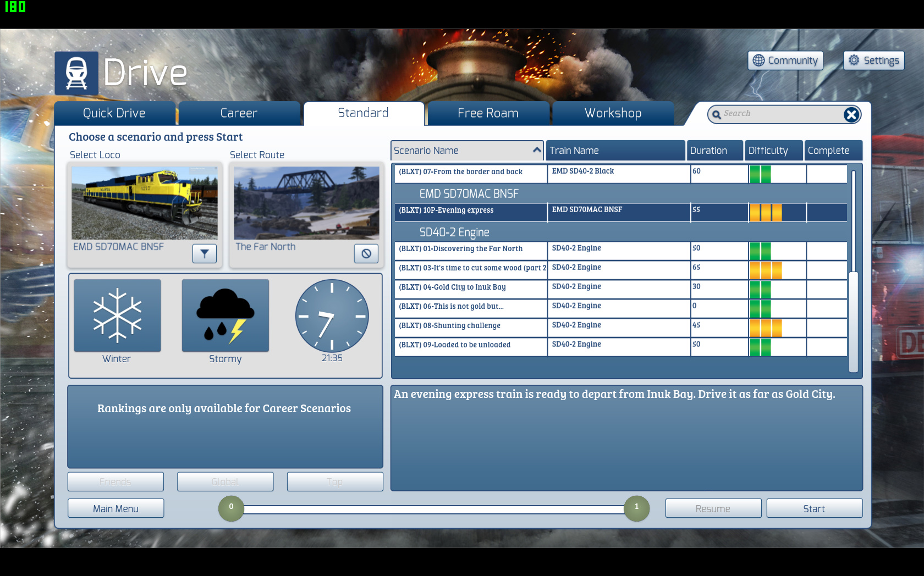Select the Winter snowflake season icon

click(117, 315)
